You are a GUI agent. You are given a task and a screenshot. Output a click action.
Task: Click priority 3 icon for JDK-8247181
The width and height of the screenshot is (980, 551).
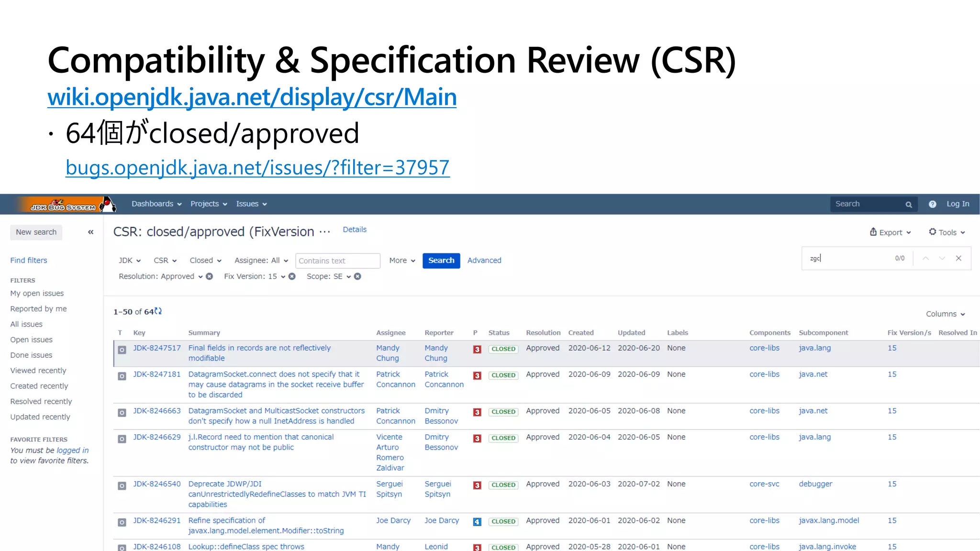pyautogui.click(x=477, y=376)
